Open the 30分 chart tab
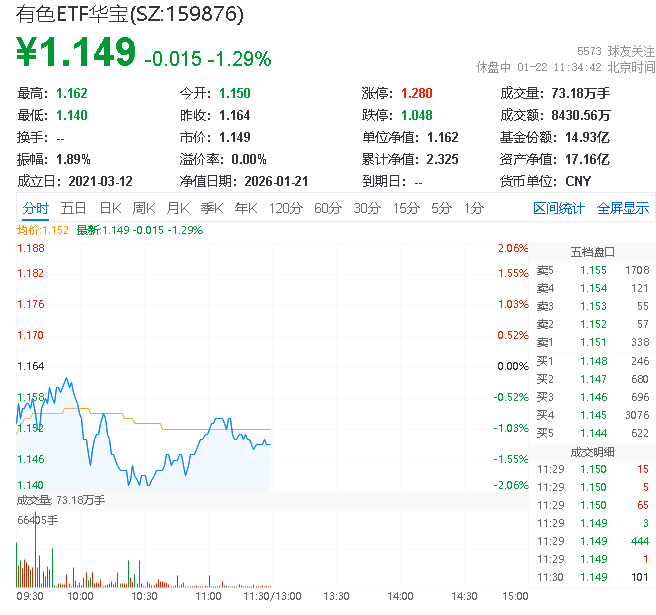The height and width of the screenshot is (615, 656). [366, 208]
